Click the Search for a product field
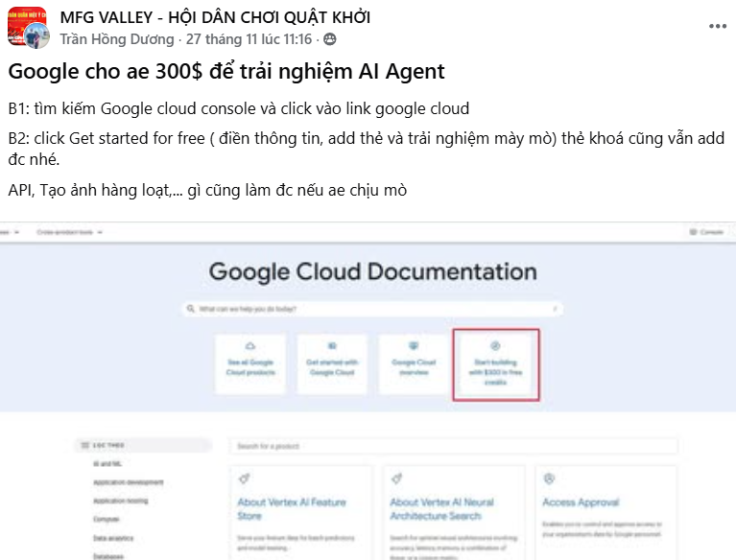Image resolution: width=736 pixels, height=560 pixels. (453, 447)
